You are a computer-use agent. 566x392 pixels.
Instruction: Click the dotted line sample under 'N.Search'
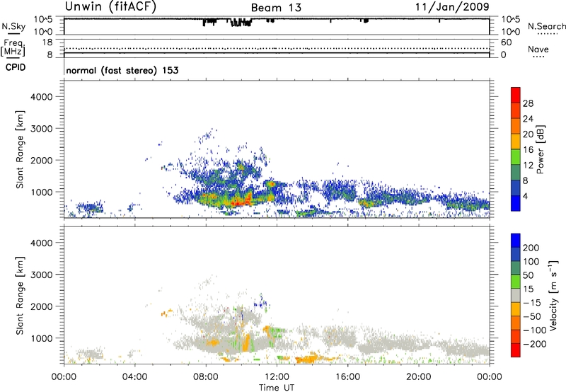point(548,34)
